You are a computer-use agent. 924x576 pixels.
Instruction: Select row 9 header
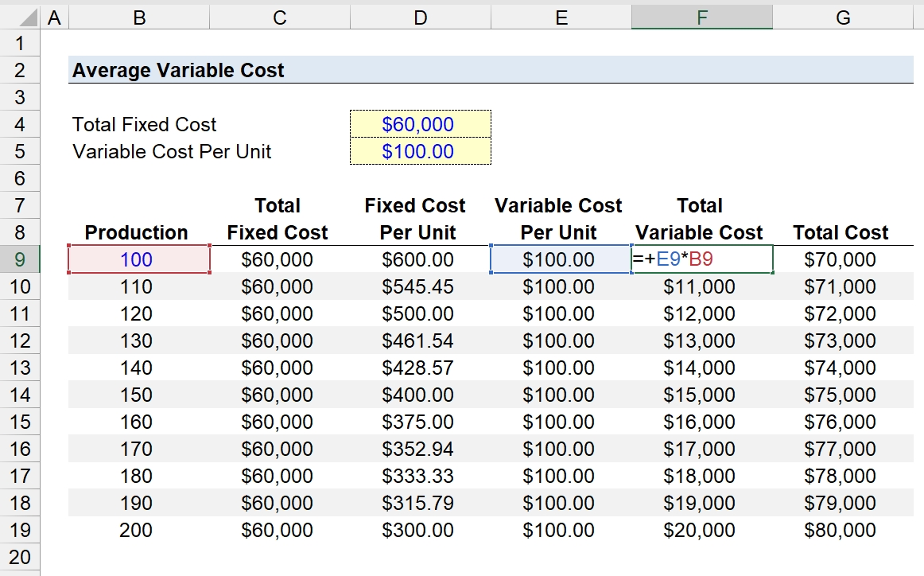coord(19,259)
